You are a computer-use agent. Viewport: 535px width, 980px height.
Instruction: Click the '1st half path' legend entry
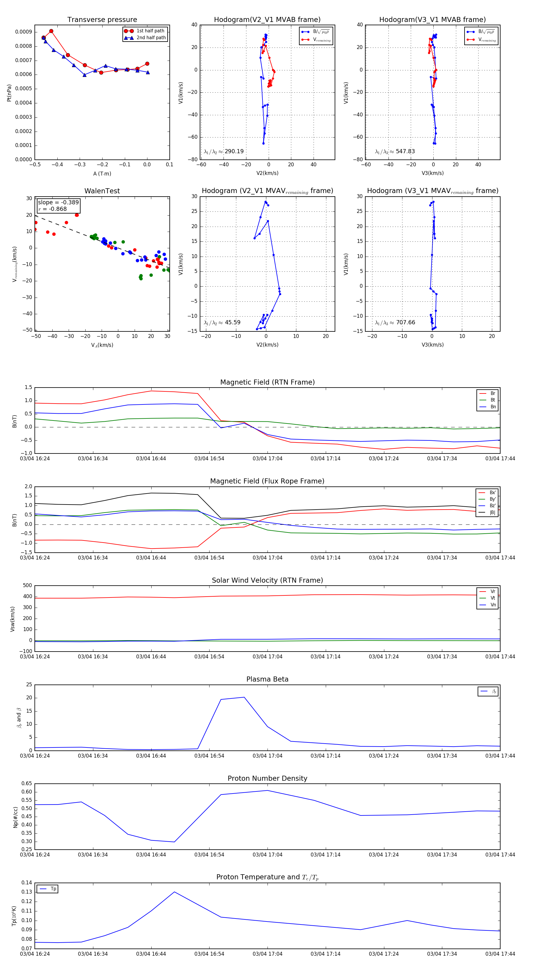145,31
